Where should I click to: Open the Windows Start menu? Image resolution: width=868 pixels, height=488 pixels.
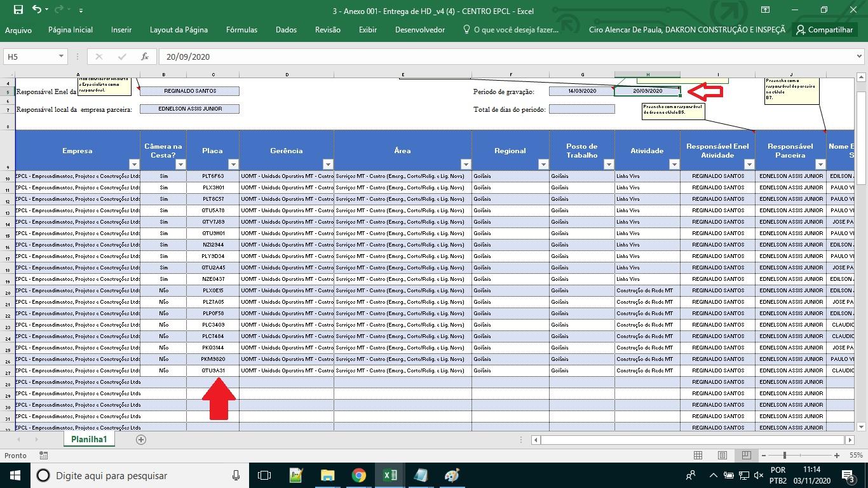tap(15, 475)
